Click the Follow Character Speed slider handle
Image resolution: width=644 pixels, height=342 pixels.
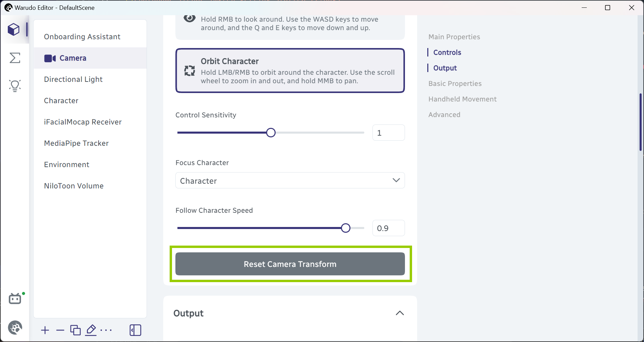click(346, 228)
